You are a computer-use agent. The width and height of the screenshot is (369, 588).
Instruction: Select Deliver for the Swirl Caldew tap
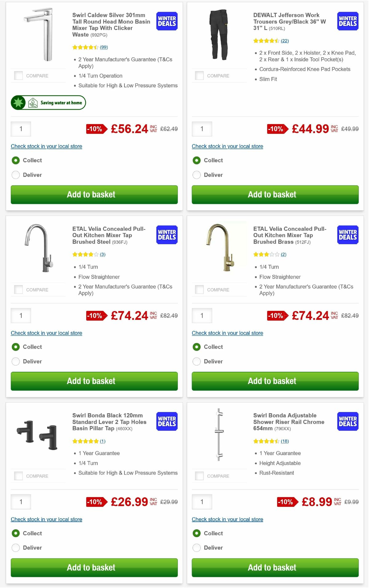pos(15,174)
